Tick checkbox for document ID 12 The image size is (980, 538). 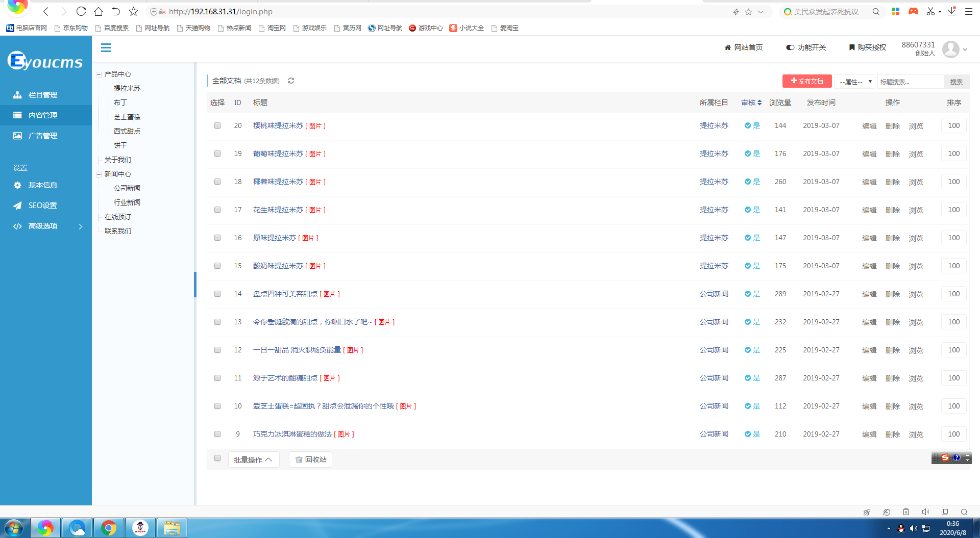(217, 350)
